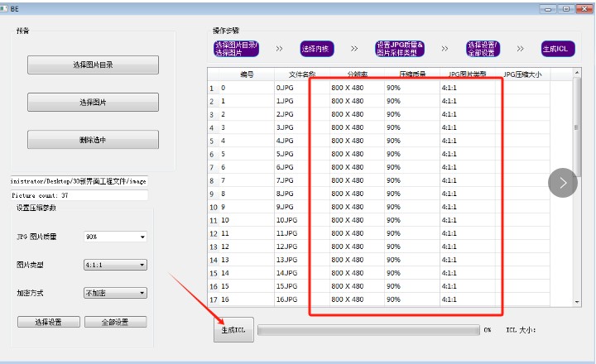
Task: Open the JPG 图片质量 90% dropdown
Action: (115, 237)
